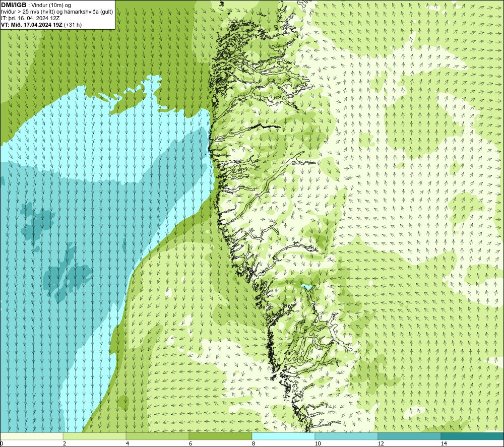
Task: Select the darker green legend swatch between 6 and 8
Action: (221, 436)
